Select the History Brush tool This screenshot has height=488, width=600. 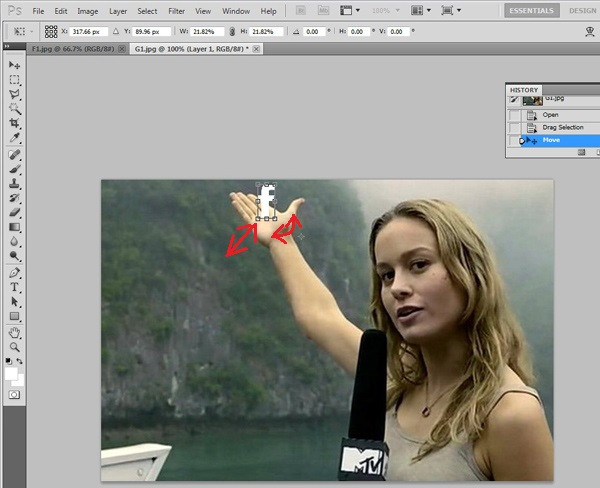(14, 198)
